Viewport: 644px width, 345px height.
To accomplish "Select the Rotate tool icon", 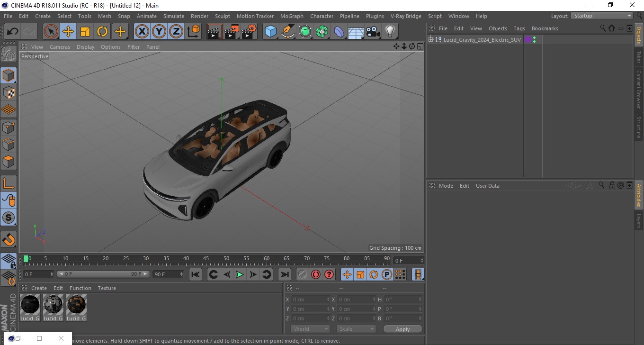I will (102, 32).
